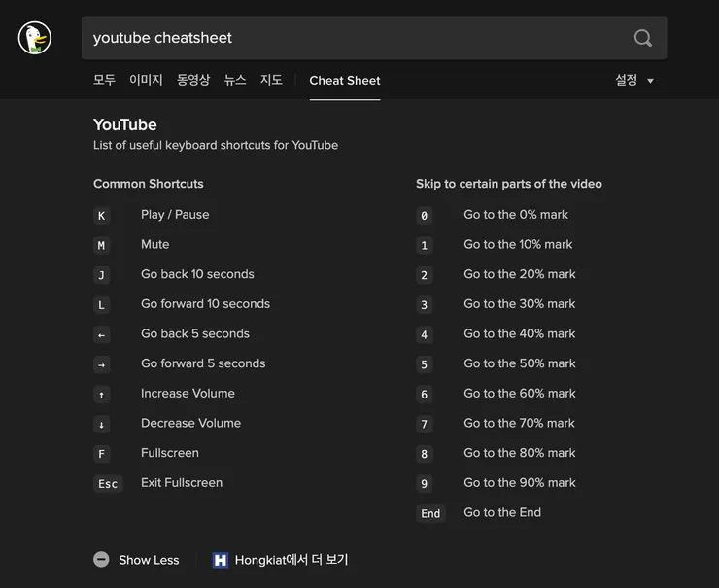Click Go forward 10 seconds text
The width and height of the screenshot is (719, 588).
pyautogui.click(x=205, y=303)
